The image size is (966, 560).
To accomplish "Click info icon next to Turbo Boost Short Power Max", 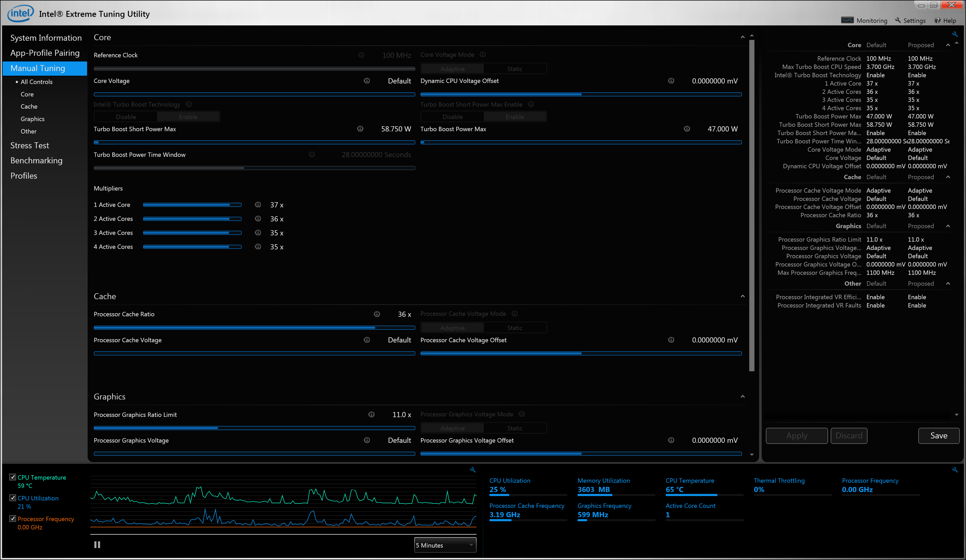I will pyautogui.click(x=360, y=129).
